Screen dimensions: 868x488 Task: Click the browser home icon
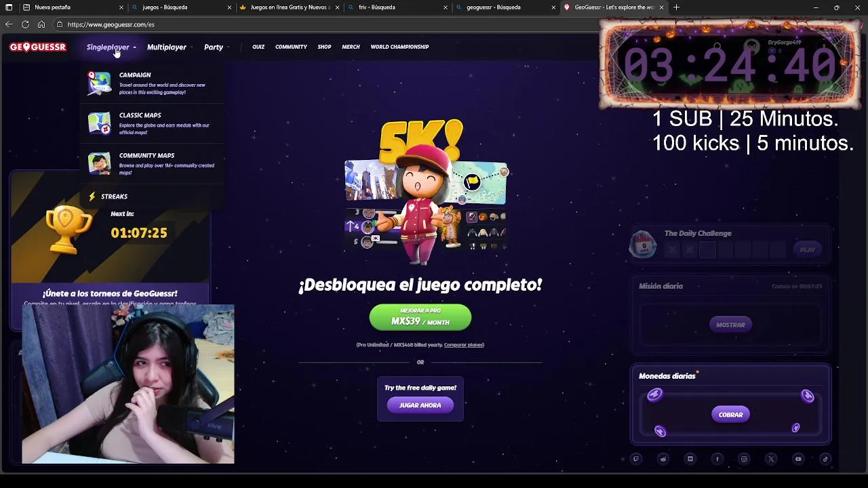[41, 24]
